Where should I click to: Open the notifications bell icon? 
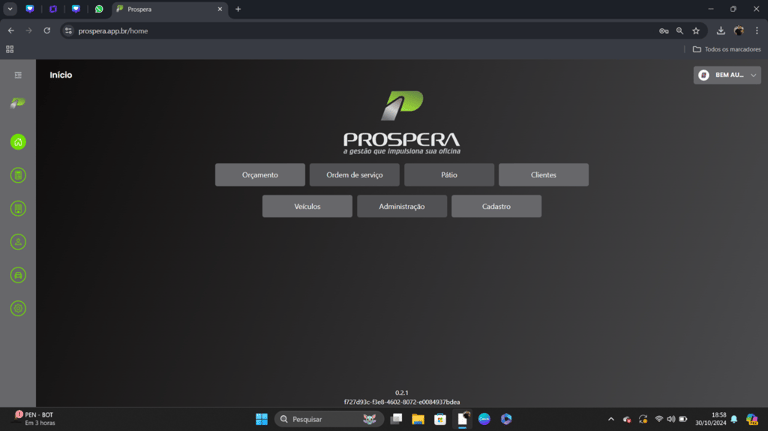coord(734,419)
